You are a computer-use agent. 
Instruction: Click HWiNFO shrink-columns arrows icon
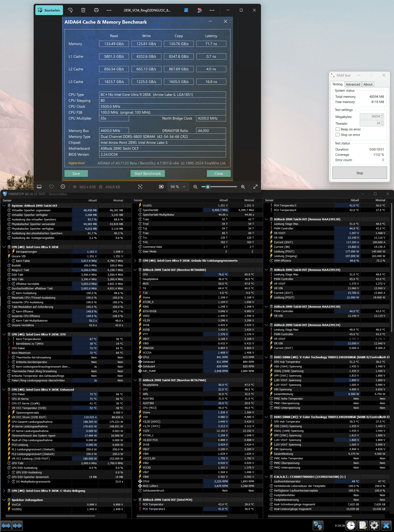pos(17,525)
